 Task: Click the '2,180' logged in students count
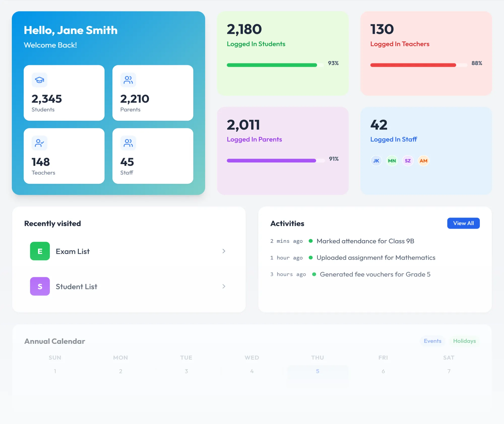tap(244, 29)
